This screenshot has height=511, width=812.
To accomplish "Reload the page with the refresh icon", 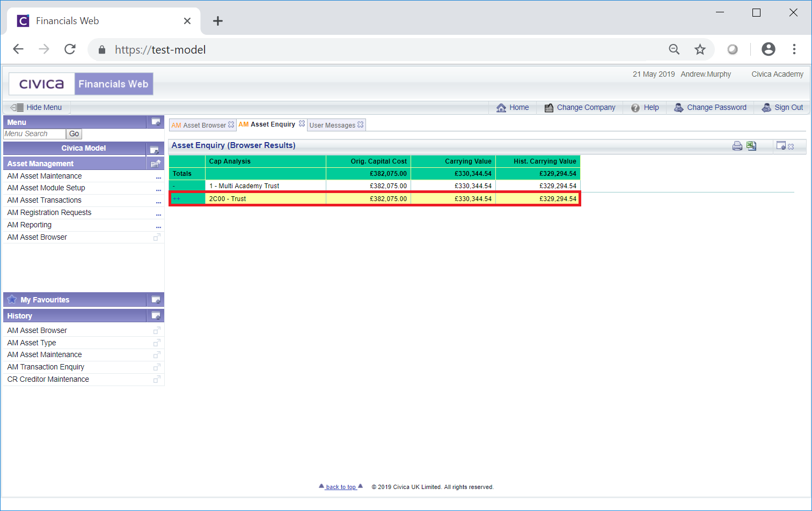I will [70, 49].
